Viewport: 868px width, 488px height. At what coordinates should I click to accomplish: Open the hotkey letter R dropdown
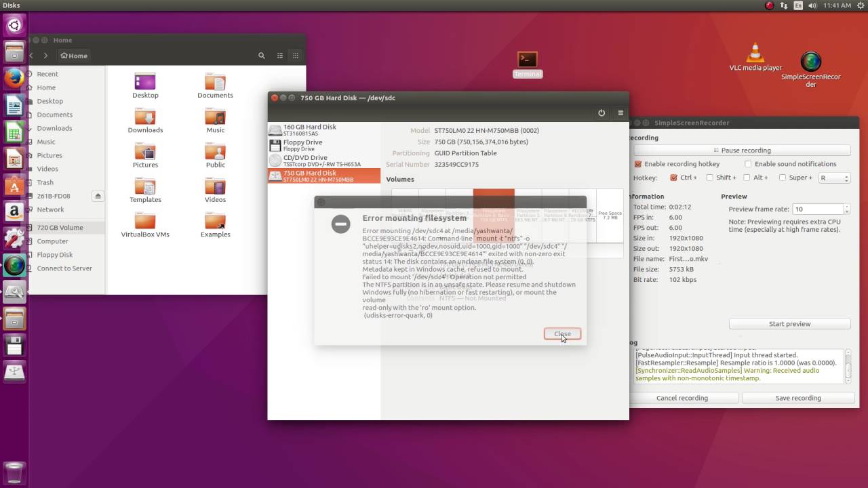[x=833, y=178]
